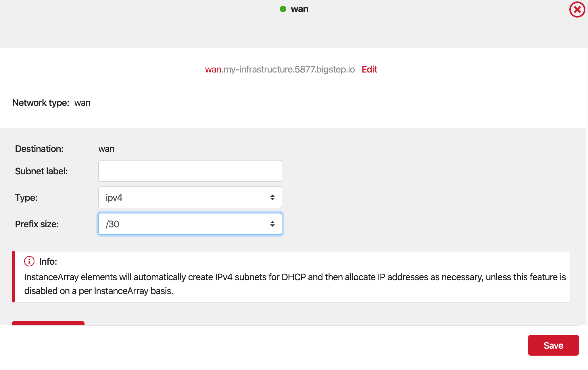Focus the Subnet label input field
Viewport: 588px width, 370px height.
(x=190, y=171)
